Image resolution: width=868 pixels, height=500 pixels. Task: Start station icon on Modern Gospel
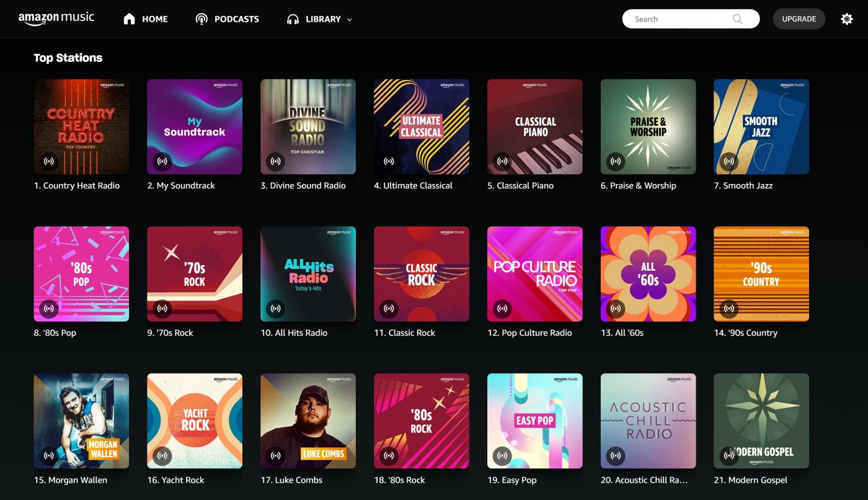[729, 455]
